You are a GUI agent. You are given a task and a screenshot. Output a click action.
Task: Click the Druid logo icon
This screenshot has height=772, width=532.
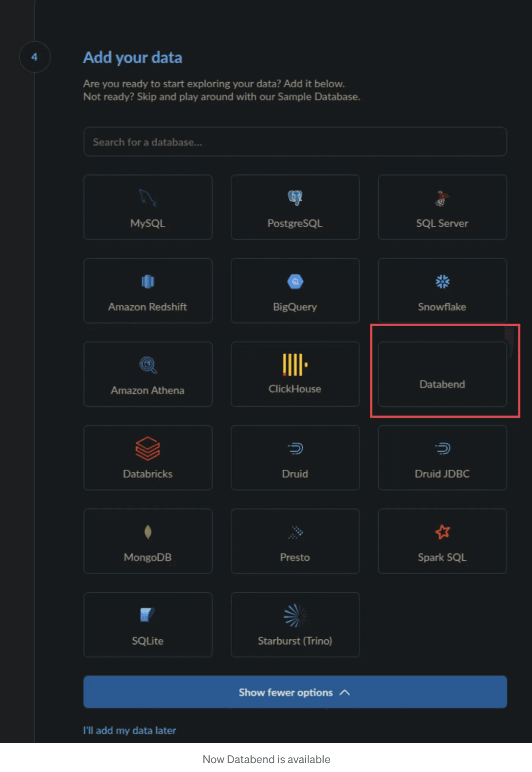pyautogui.click(x=295, y=448)
